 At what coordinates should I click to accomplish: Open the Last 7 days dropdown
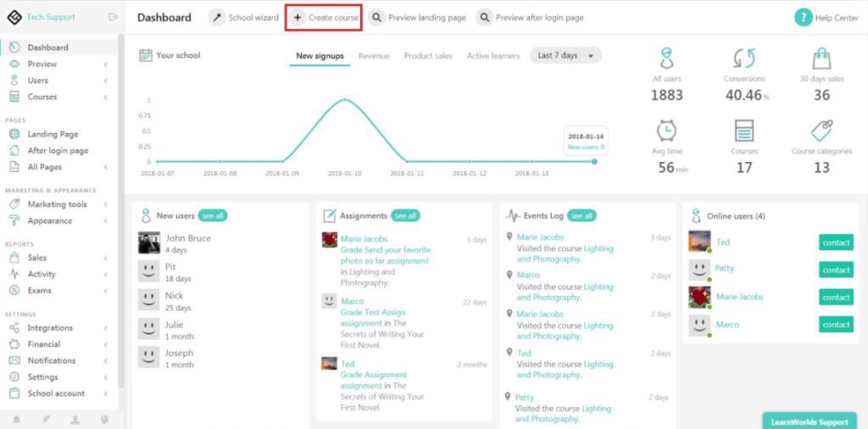tap(565, 55)
